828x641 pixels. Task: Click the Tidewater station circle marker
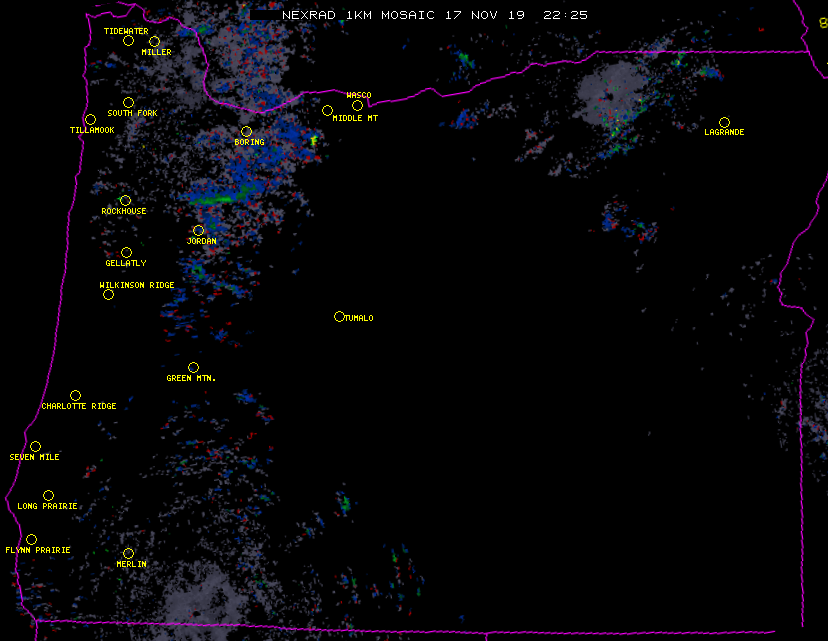tap(128, 41)
